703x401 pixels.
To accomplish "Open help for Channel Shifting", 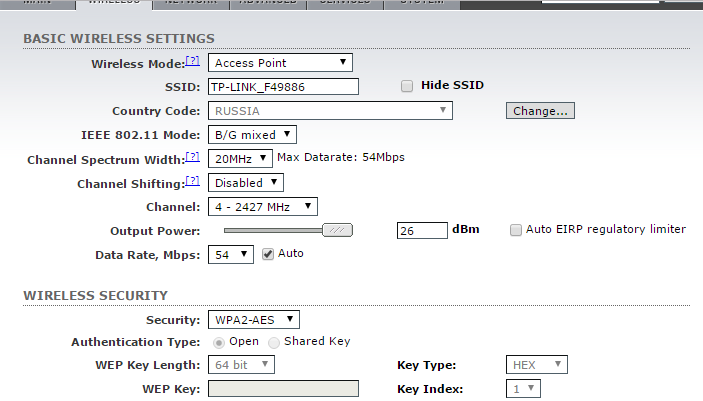I will click(x=193, y=181).
